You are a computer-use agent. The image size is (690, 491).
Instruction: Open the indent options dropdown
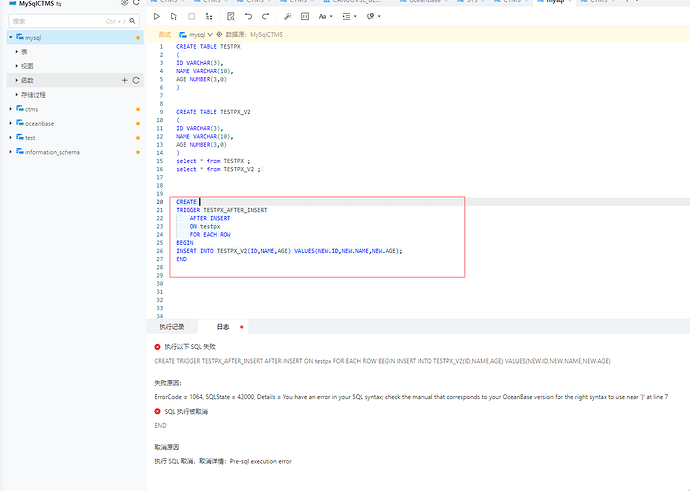tap(349, 16)
